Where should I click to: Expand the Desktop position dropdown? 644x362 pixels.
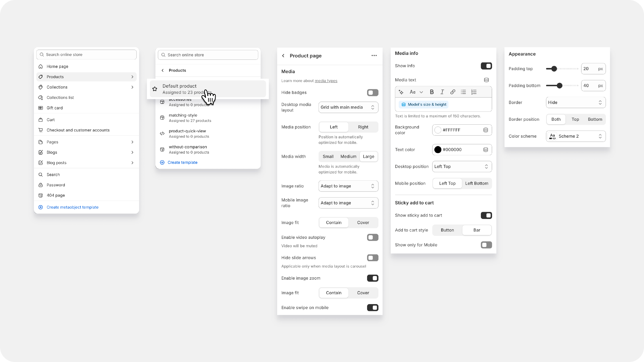click(462, 166)
